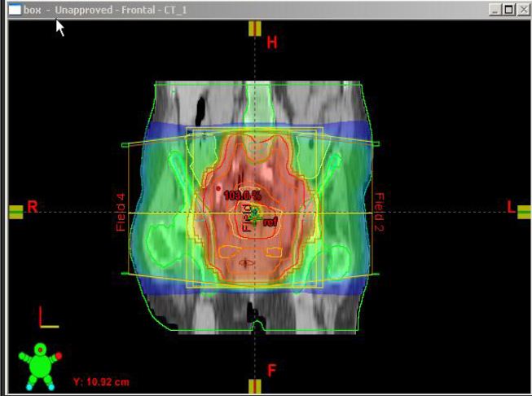Click the yellow left (L) edge marker
Viewport: 532px width, 396px height.
[523, 210]
